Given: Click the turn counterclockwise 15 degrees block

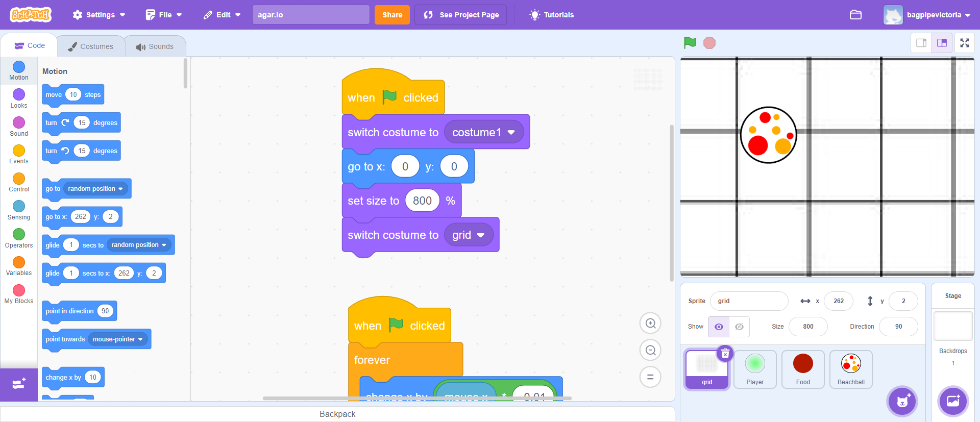Looking at the screenshot, I should 81,151.
